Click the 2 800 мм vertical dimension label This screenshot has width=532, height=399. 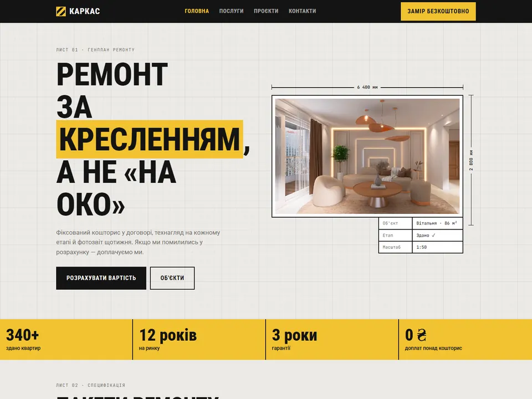(x=471, y=160)
